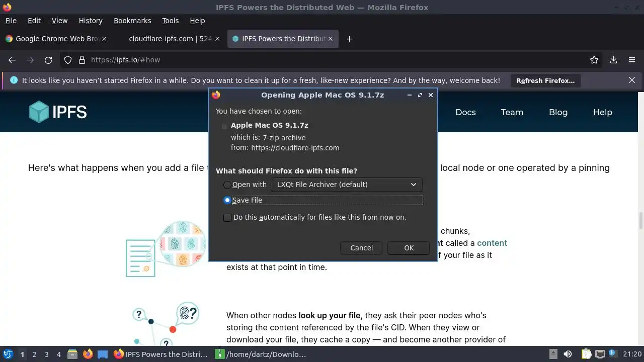644x362 pixels.
Task: Open a new browser tab
Action: click(x=349, y=39)
